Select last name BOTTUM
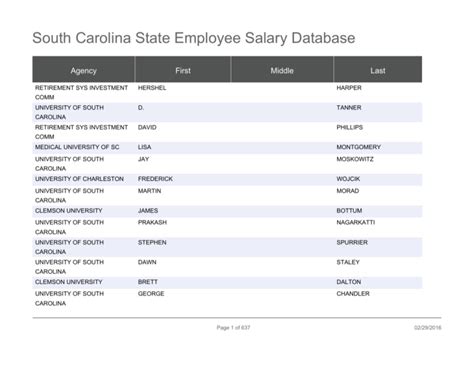Screen dimensions: 474x365 (x=349, y=211)
